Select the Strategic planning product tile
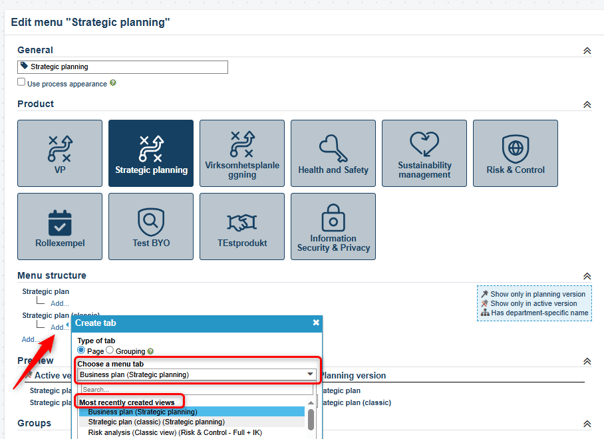The height and width of the screenshot is (439, 604). [150, 153]
